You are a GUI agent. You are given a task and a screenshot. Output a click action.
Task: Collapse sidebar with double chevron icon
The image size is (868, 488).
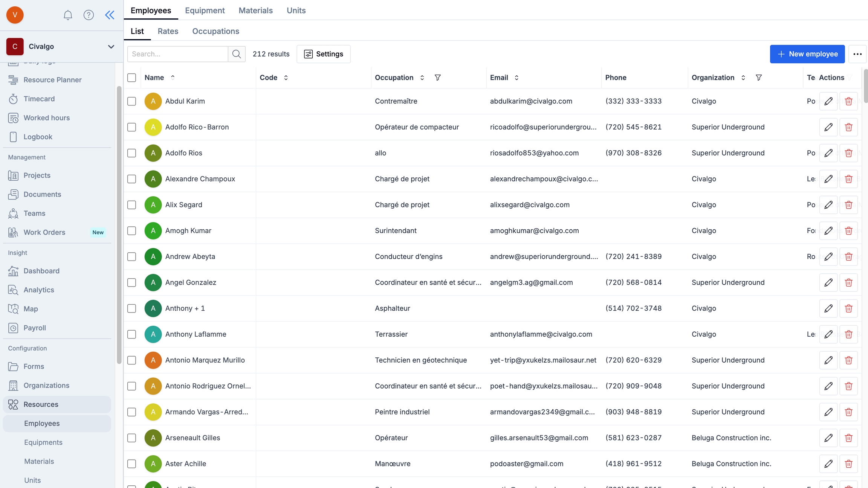[x=110, y=15]
